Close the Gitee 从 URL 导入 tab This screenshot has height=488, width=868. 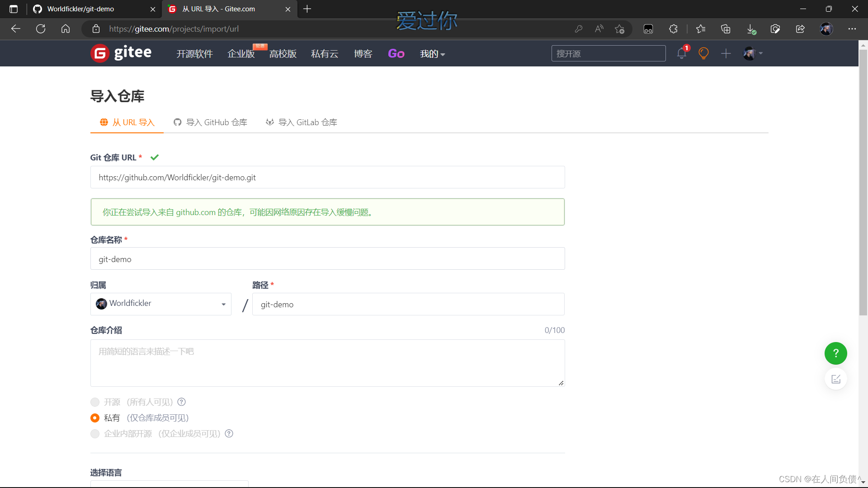288,9
